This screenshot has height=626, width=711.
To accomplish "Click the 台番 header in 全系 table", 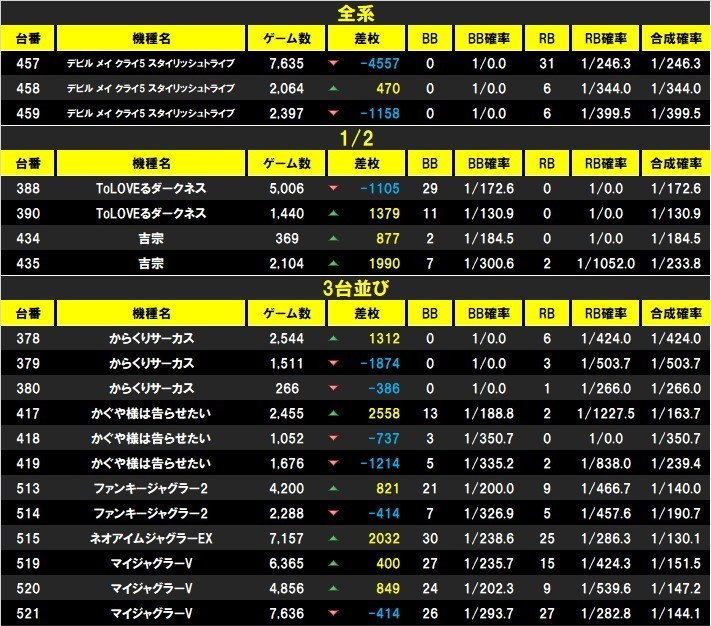I will point(28,38).
